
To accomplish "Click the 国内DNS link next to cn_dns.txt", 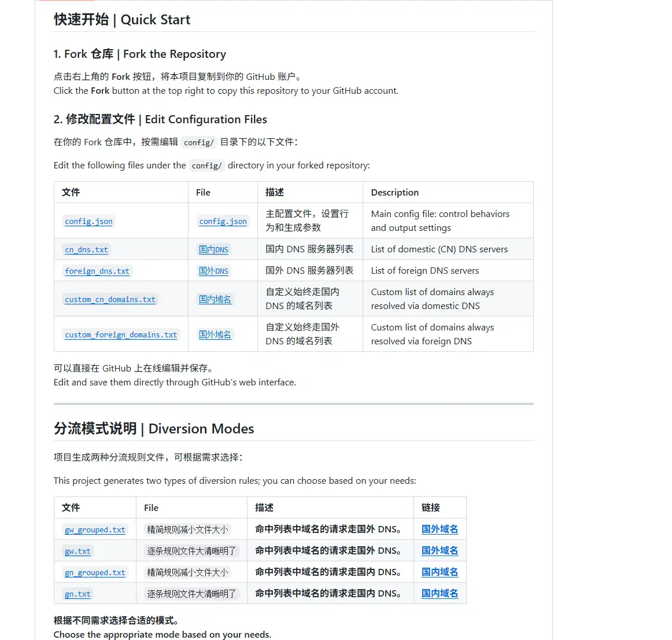I will (x=213, y=249).
